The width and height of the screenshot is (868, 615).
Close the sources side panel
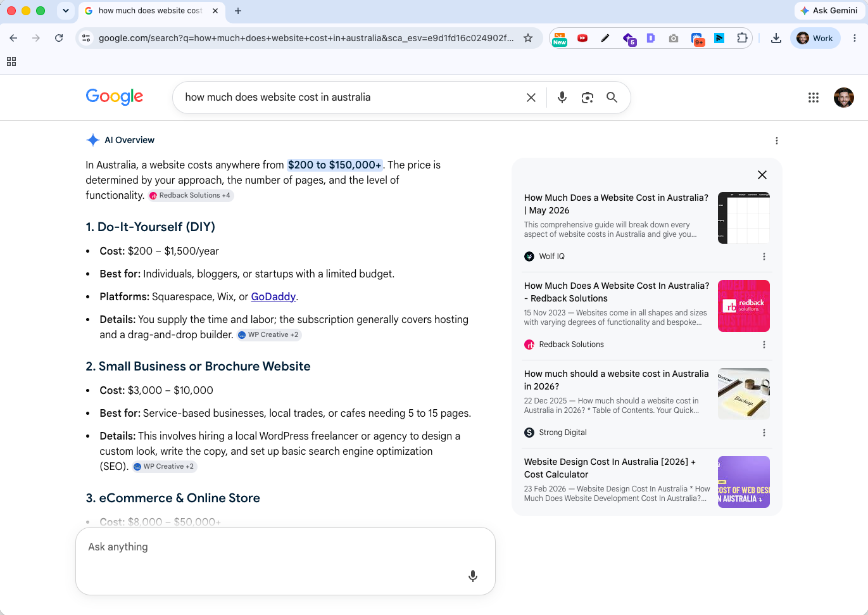[762, 175]
